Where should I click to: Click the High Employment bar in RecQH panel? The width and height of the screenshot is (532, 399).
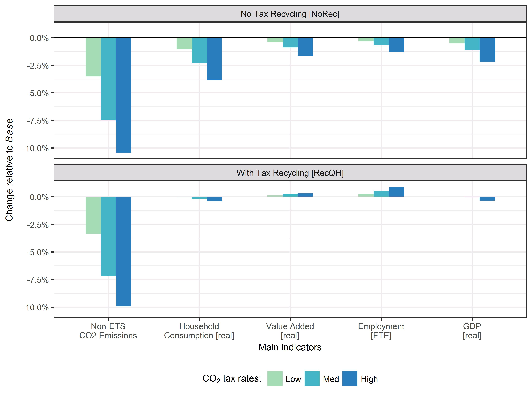(396, 192)
